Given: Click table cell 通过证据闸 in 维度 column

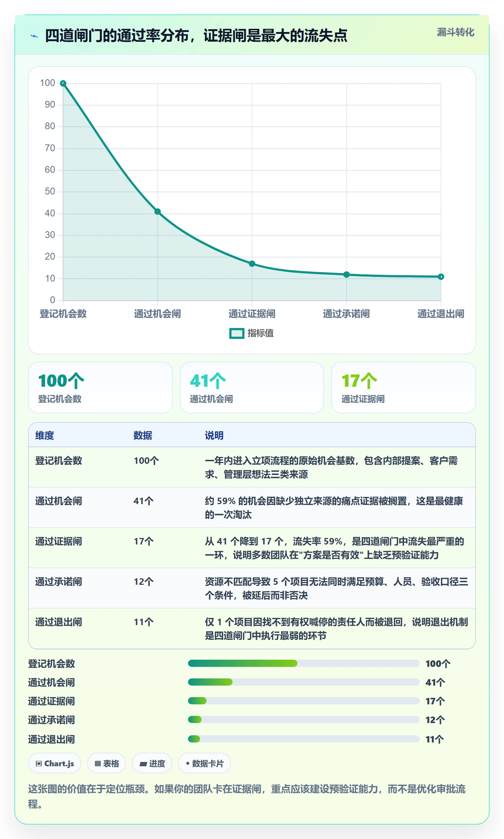Looking at the screenshot, I should (x=59, y=541).
